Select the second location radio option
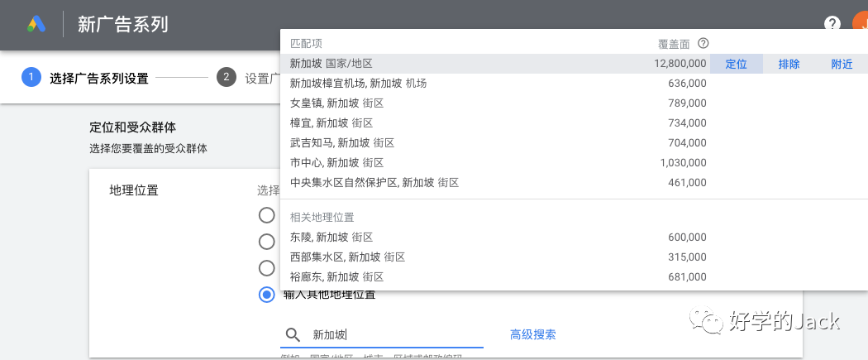868x360 pixels. pos(267,242)
